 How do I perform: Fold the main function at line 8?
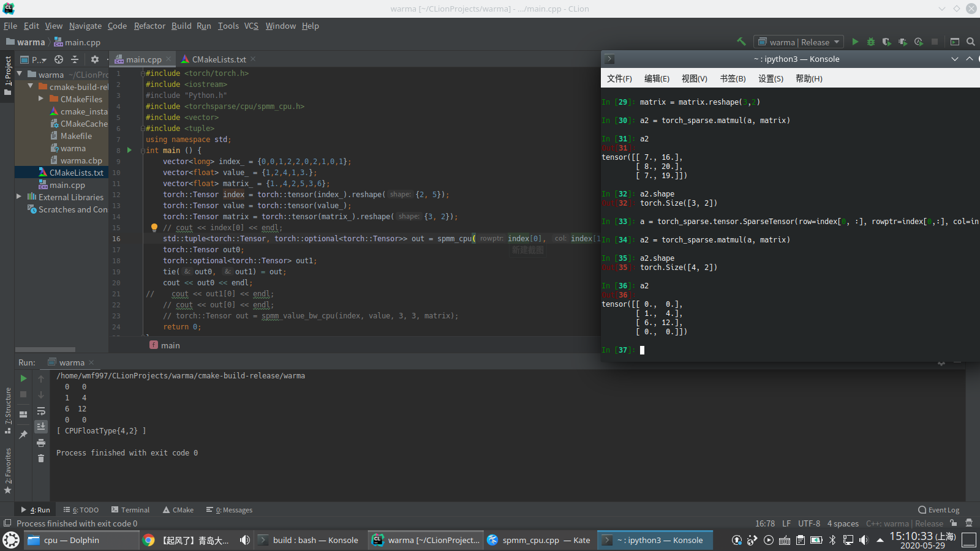[x=143, y=151]
